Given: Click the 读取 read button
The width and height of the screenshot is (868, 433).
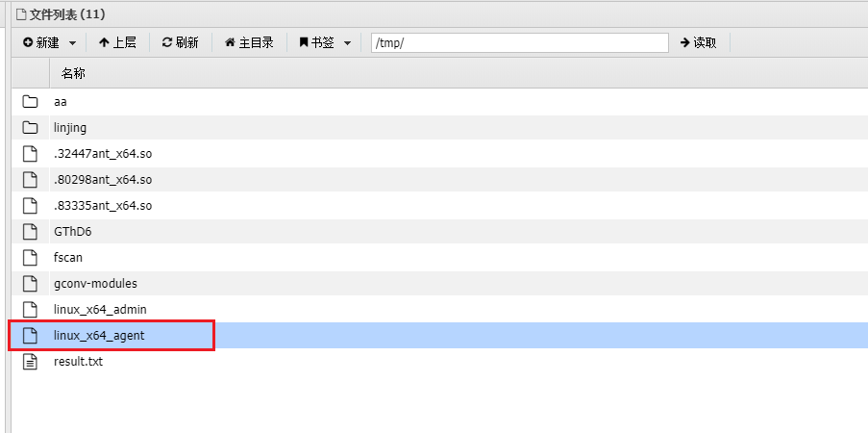Looking at the screenshot, I should [x=698, y=43].
